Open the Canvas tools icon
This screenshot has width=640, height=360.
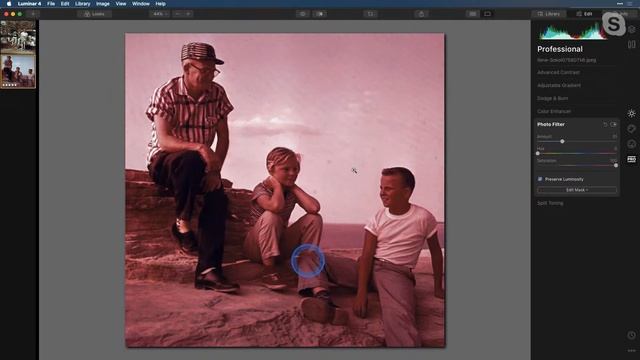631,44
